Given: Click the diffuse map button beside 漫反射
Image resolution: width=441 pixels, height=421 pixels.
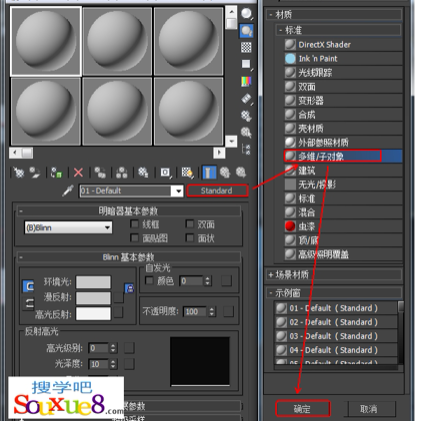Looking at the screenshot, I should tap(118, 297).
